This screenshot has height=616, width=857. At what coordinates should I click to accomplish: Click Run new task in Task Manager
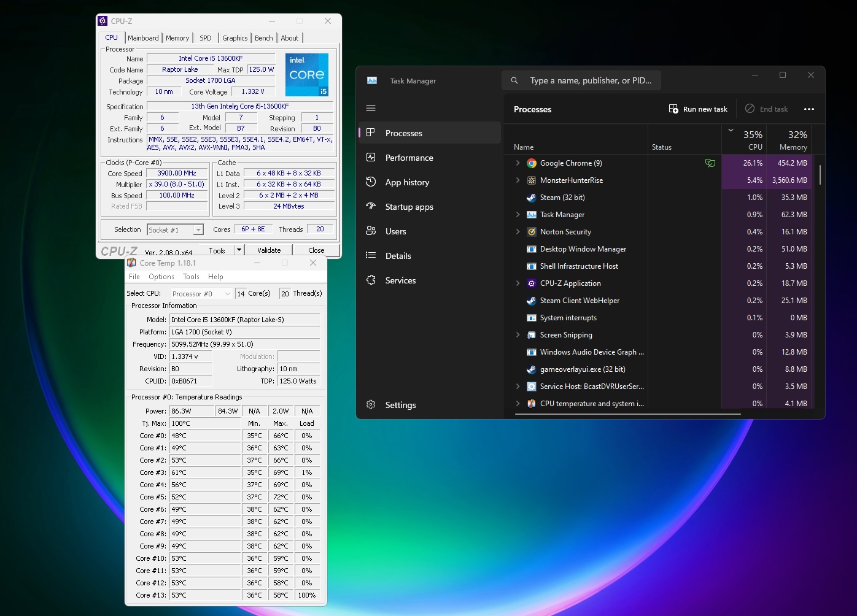click(x=698, y=109)
